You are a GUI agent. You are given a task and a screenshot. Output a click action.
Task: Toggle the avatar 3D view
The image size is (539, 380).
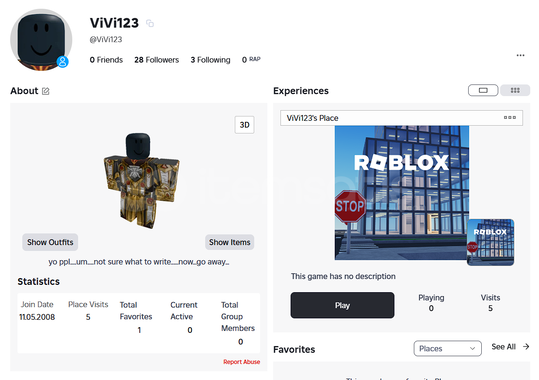(244, 125)
